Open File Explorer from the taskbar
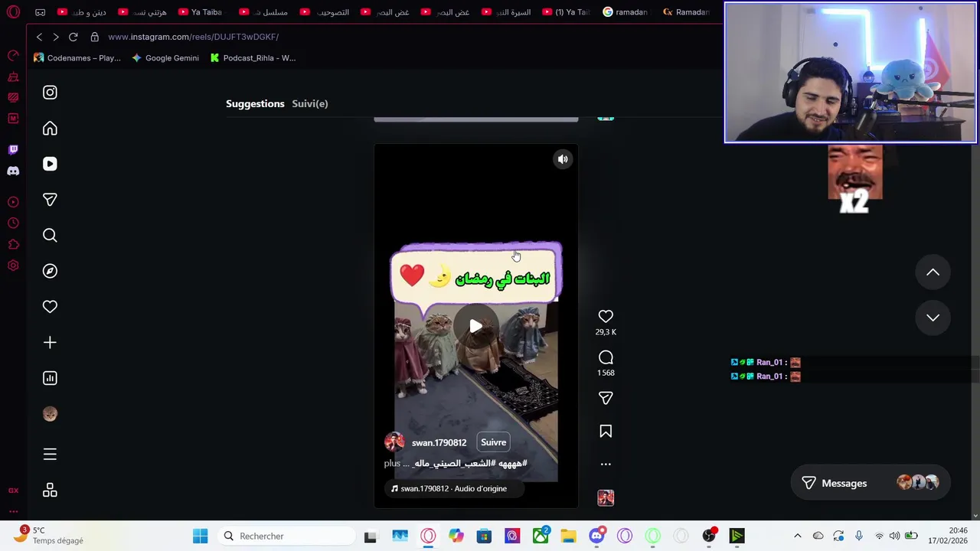Image resolution: width=980 pixels, height=551 pixels. [568, 536]
